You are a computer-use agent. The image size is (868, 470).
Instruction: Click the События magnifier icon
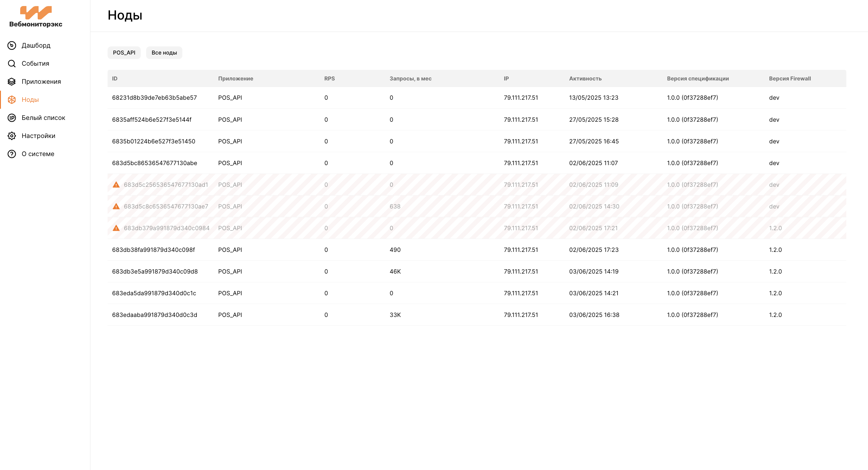point(12,64)
